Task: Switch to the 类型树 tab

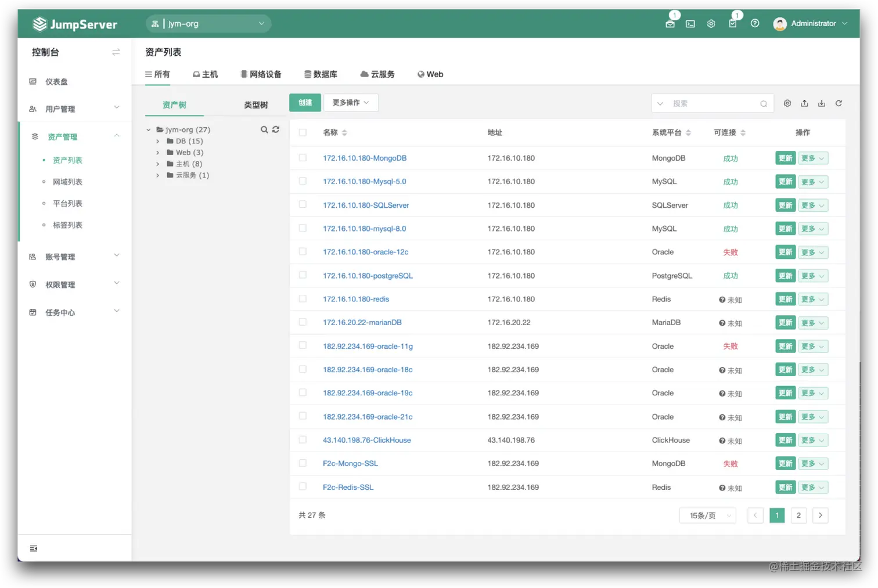Action: coord(256,105)
